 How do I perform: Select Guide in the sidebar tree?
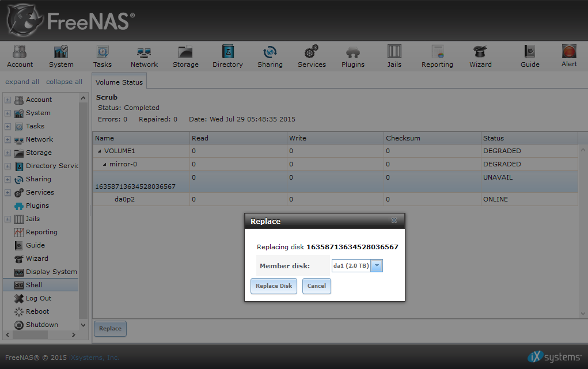tap(35, 245)
